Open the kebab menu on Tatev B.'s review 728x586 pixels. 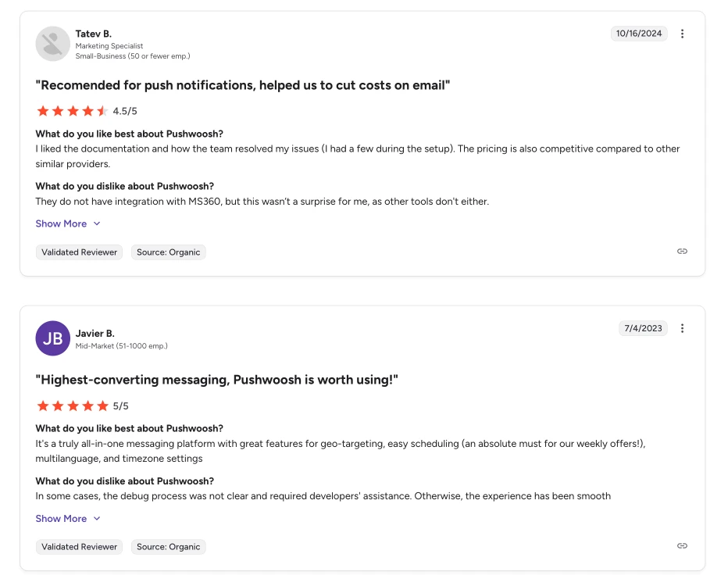pyautogui.click(x=683, y=34)
